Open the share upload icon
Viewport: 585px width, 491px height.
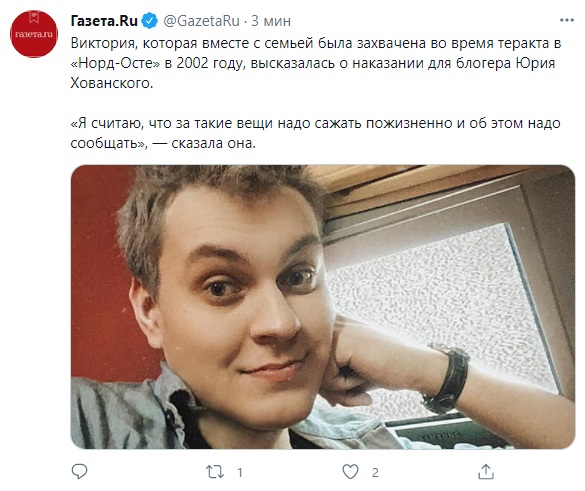[x=486, y=472]
